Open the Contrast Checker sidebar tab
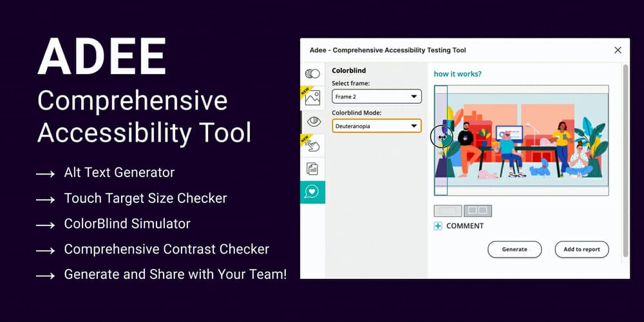This screenshot has height=322, width=644. (312, 74)
